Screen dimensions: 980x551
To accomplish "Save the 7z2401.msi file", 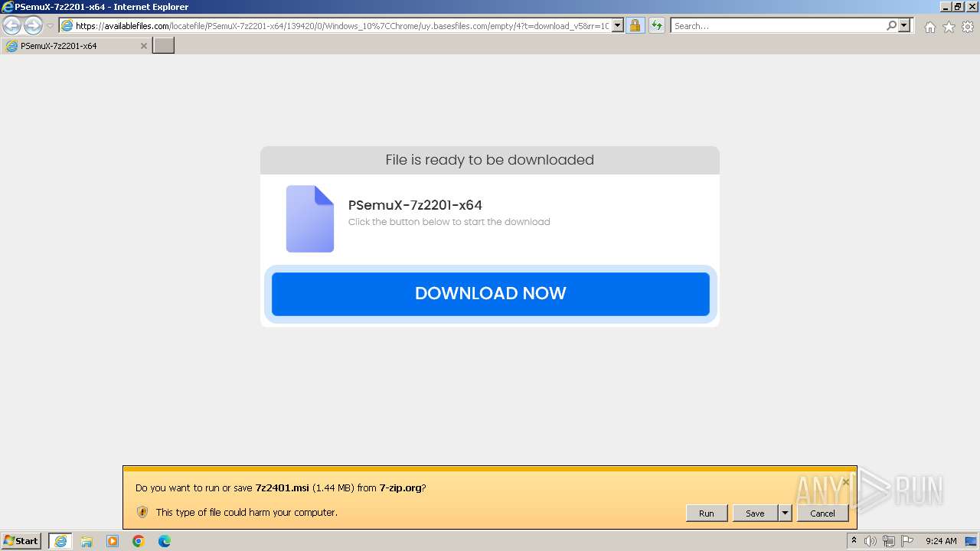I will 755,514.
